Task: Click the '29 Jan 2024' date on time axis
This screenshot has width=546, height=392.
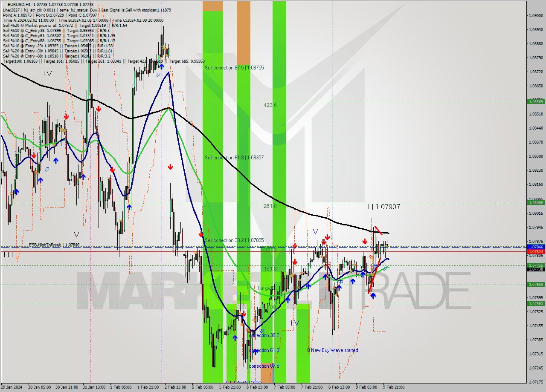Action: click(x=12, y=387)
